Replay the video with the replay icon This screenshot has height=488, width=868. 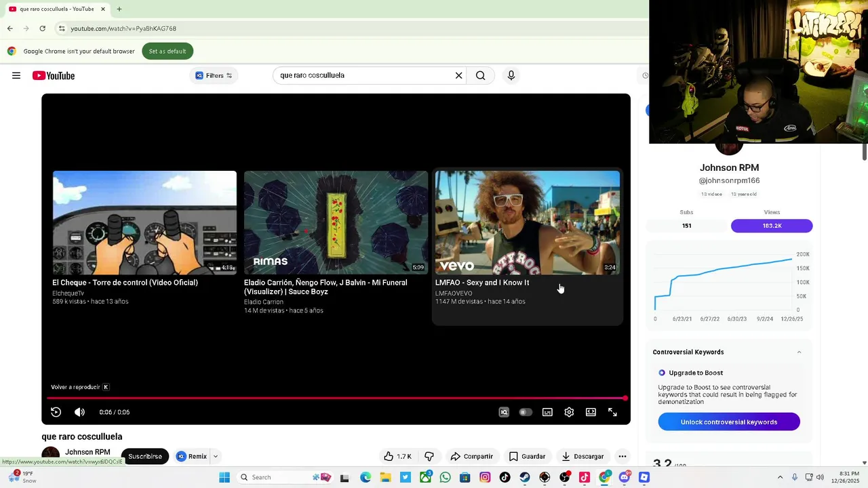point(56,412)
